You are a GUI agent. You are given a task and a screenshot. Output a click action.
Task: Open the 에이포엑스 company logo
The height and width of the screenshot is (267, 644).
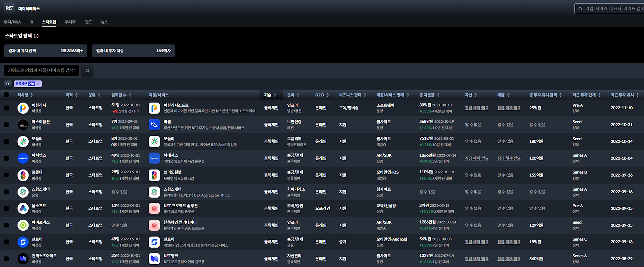(x=23, y=225)
